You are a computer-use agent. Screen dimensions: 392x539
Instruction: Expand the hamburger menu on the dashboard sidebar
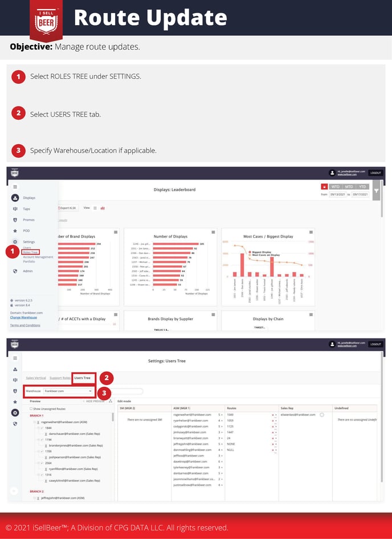[x=15, y=186]
